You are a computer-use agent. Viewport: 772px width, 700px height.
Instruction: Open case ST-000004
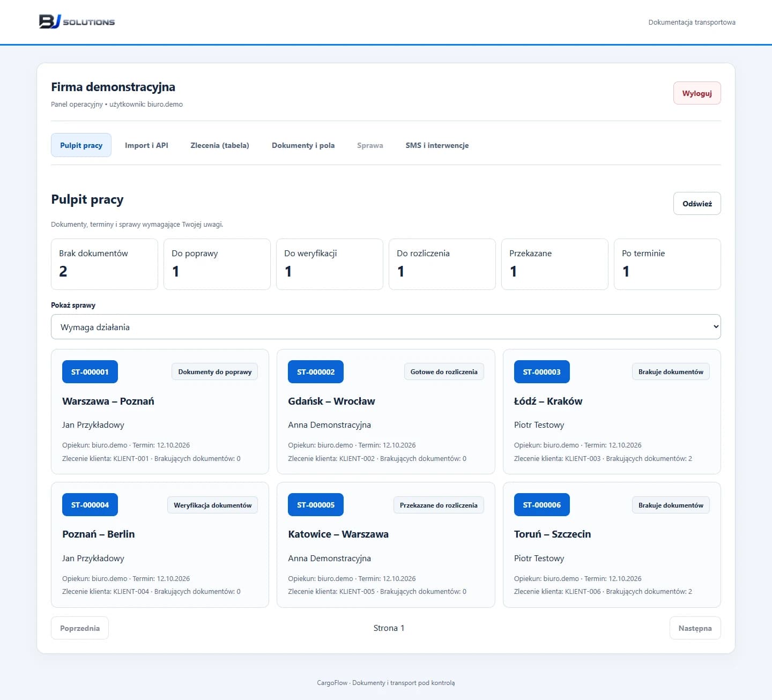coord(90,505)
